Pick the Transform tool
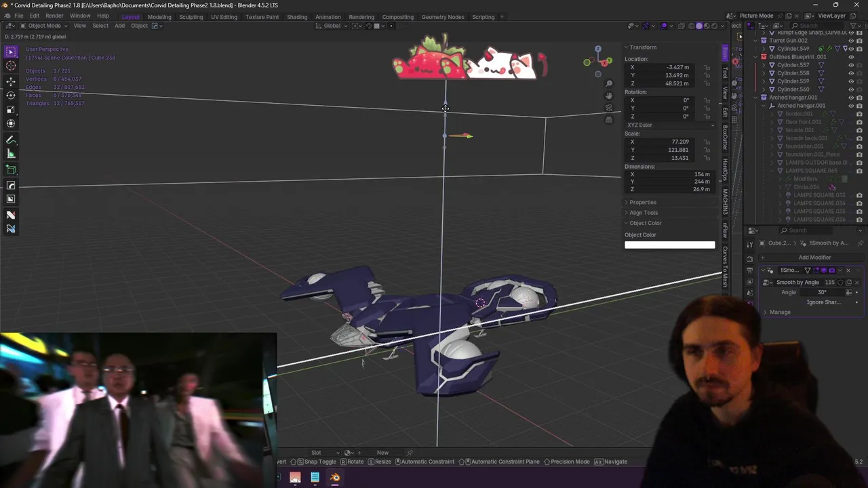This screenshot has width=868, height=488. tap(11, 123)
